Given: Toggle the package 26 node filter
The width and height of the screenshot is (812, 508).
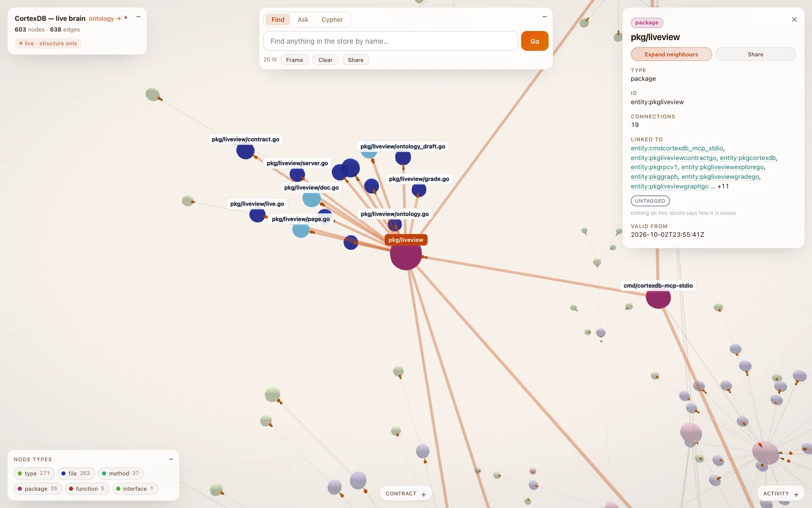Looking at the screenshot, I should tap(38, 489).
